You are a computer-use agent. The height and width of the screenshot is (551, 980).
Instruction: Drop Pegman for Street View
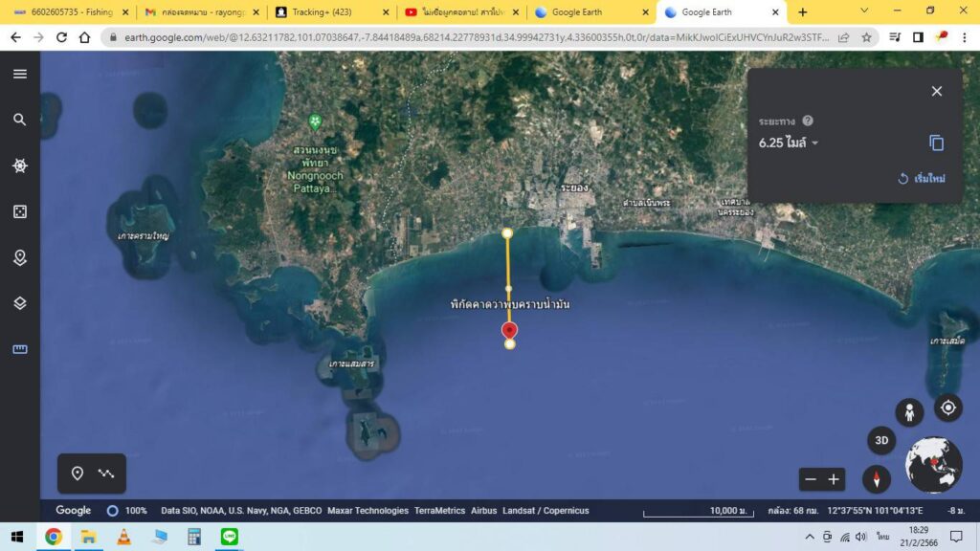(909, 412)
